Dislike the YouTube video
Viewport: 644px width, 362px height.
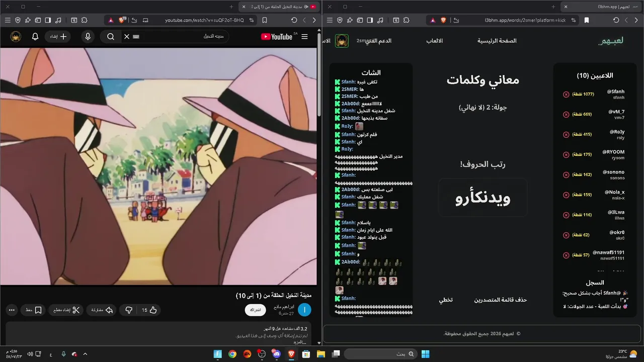tap(128, 310)
